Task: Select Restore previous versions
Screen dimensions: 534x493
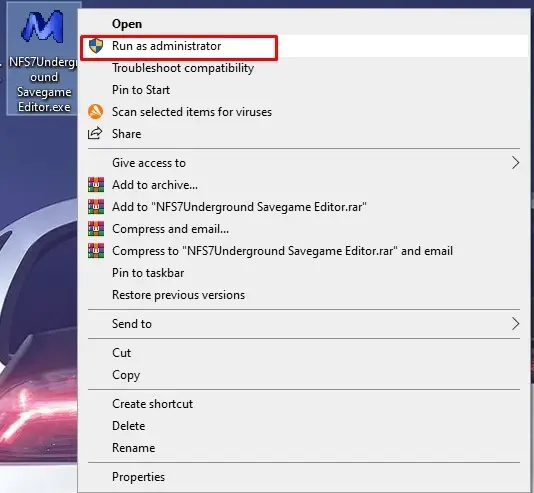Action: tap(303, 295)
